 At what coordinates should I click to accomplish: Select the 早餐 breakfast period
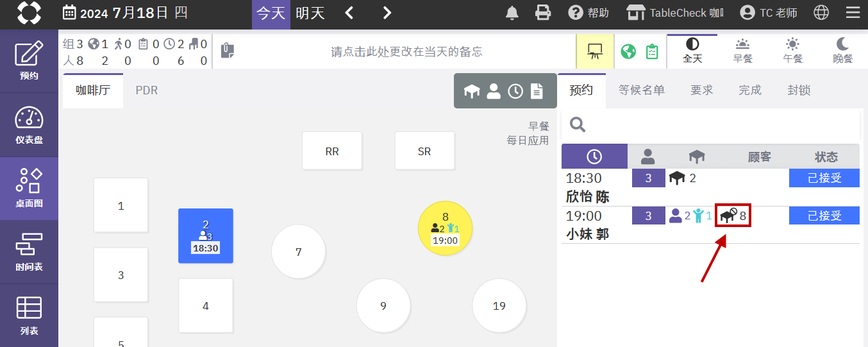(742, 51)
